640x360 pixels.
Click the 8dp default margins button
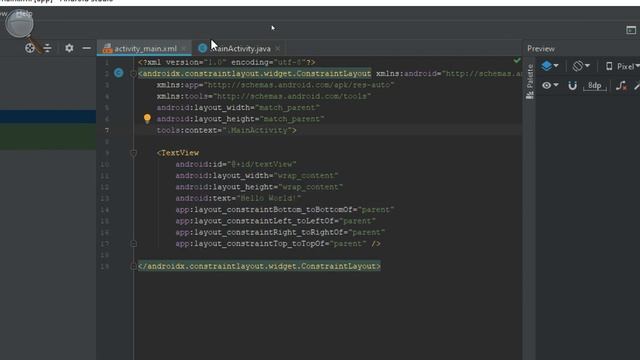coord(595,86)
